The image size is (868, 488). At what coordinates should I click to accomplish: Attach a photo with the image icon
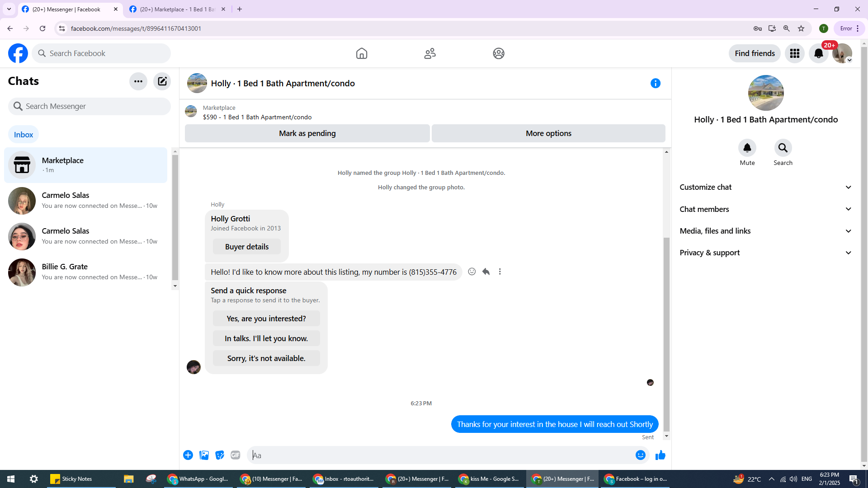[x=204, y=455]
